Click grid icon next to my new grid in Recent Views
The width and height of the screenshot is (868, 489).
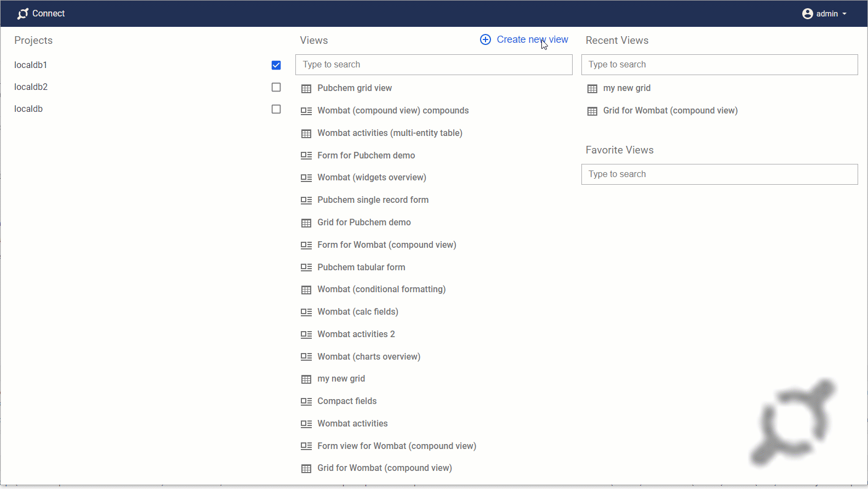[592, 88]
